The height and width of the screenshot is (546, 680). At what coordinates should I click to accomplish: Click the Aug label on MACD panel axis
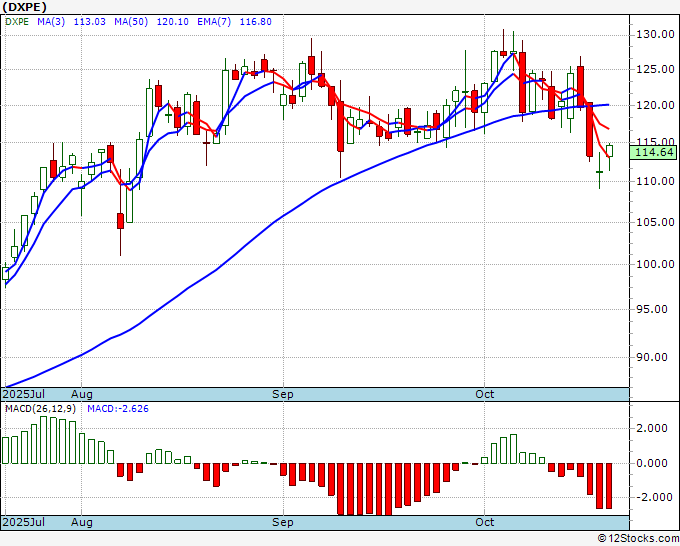point(82,522)
